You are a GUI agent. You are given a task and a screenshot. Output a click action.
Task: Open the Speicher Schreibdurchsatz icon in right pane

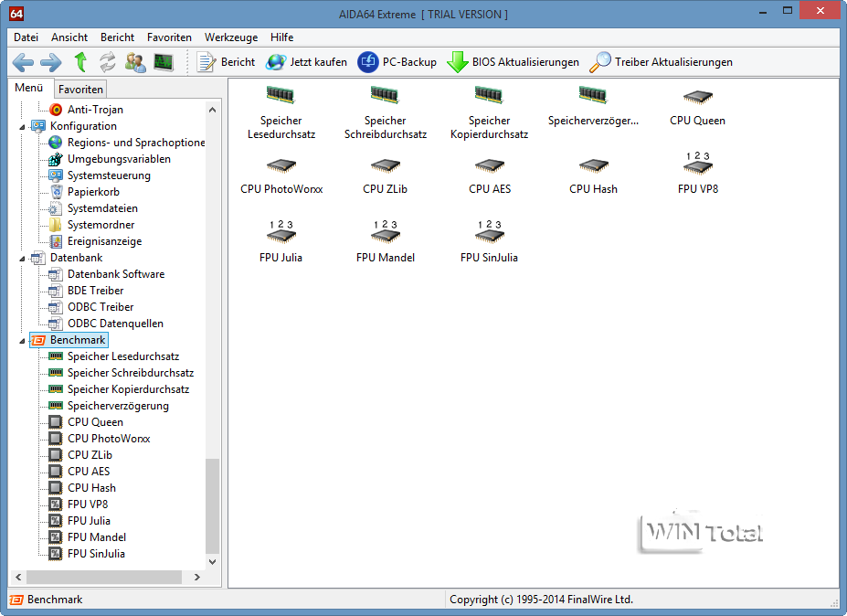pos(386,96)
